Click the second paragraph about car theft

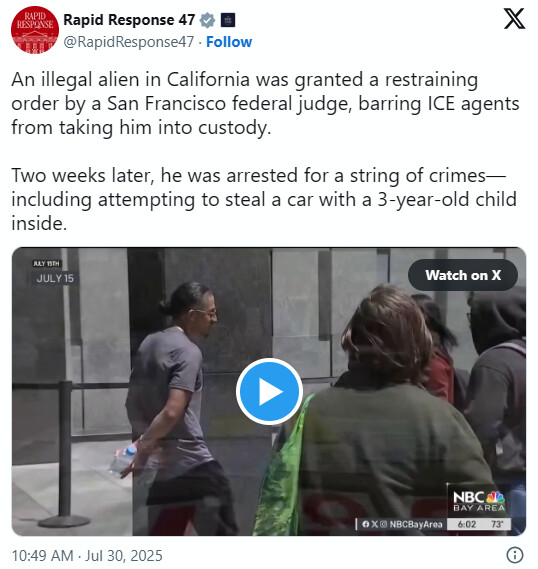[264, 199]
